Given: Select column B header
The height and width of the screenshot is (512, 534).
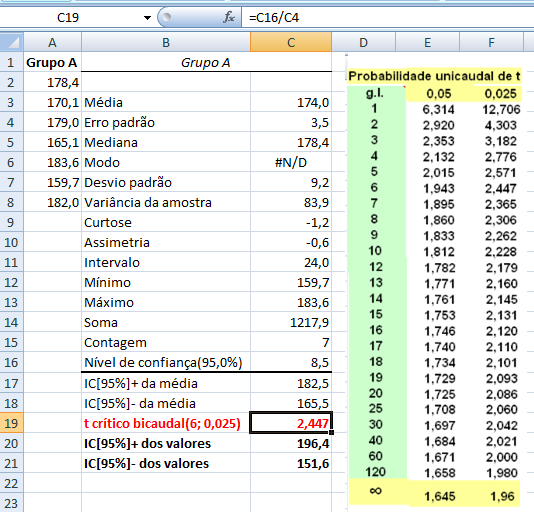Looking at the screenshot, I should [166, 43].
